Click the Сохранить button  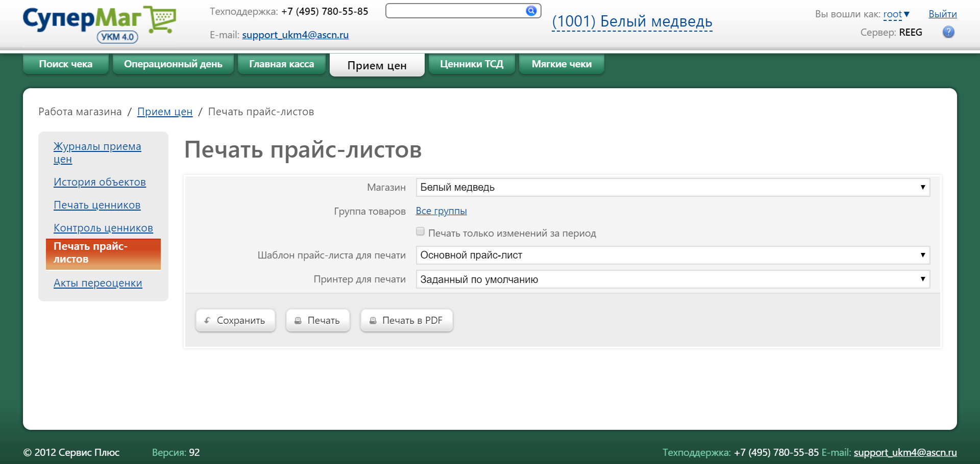click(235, 320)
